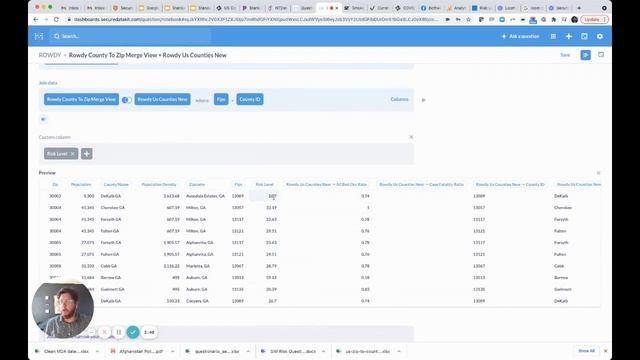The image size is (640, 360).
Task: Select the Rowdy County To Zip Merge View table
Action: click(x=81, y=99)
